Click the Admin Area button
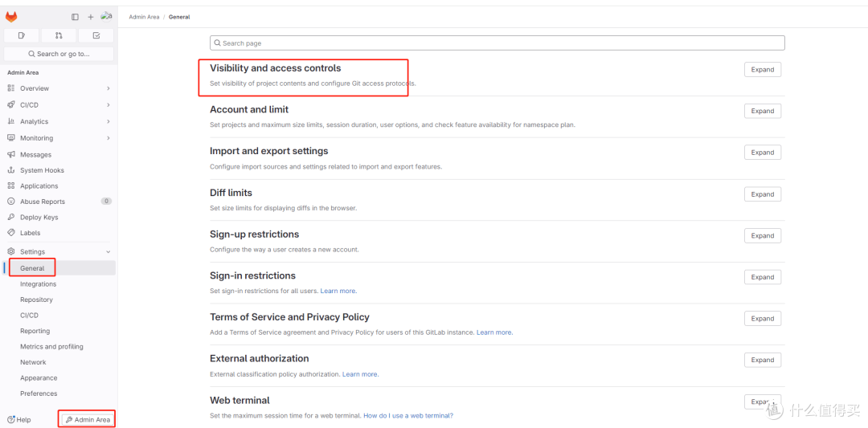Viewport: 868px width, 428px height. 88,420
